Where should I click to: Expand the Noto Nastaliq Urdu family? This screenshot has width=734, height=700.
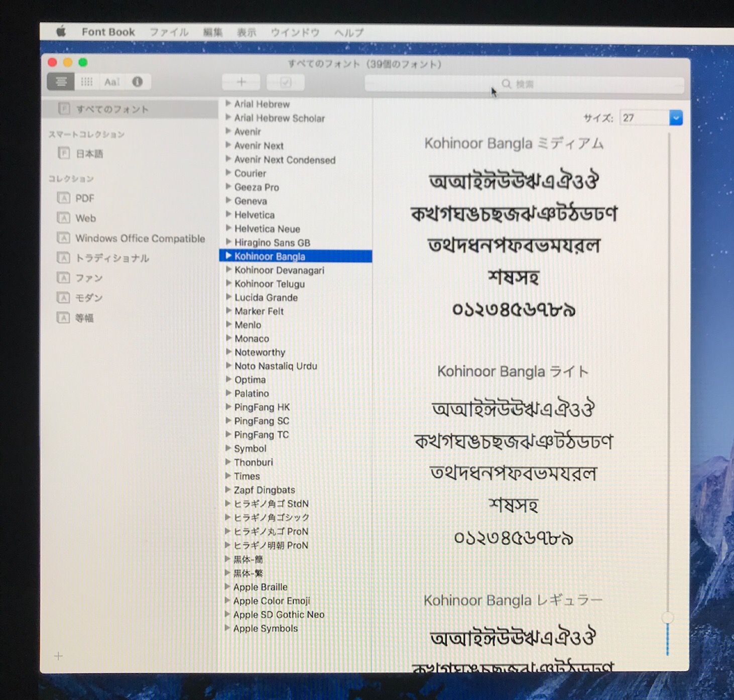pyautogui.click(x=228, y=366)
